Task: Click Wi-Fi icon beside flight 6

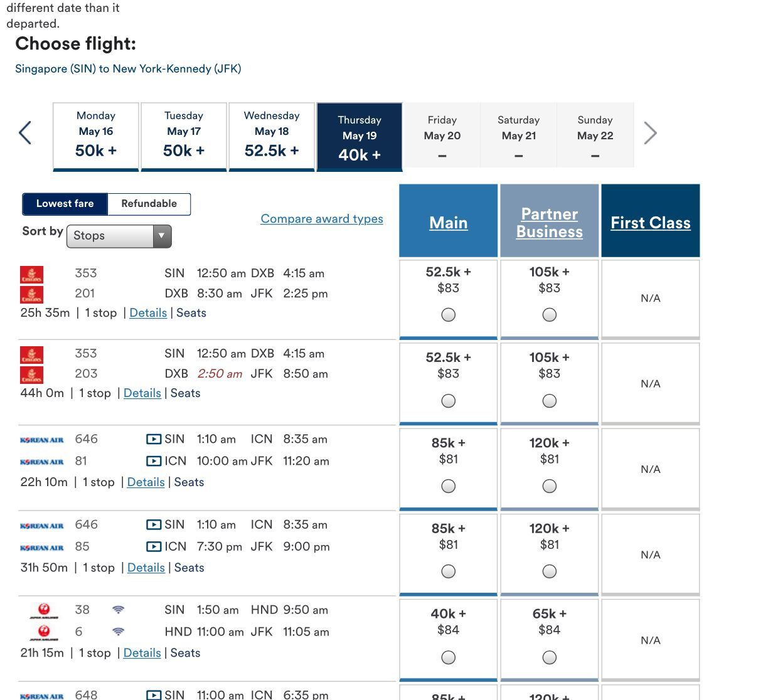Action: (118, 632)
